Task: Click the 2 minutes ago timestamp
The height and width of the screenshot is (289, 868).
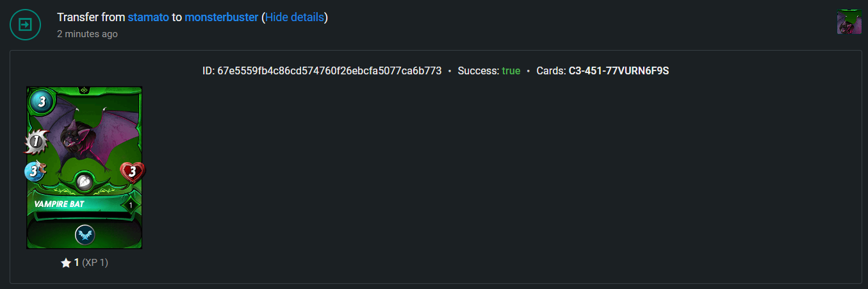Action: coord(87,34)
